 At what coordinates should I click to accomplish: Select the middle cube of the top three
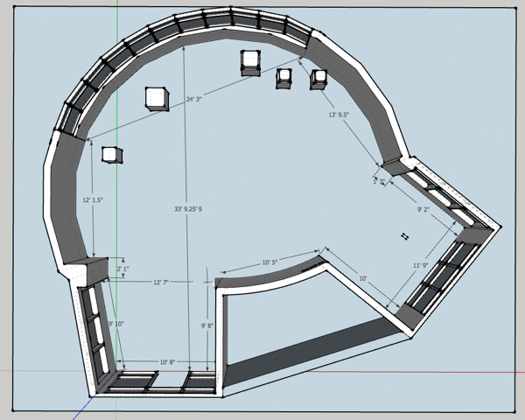click(x=284, y=78)
